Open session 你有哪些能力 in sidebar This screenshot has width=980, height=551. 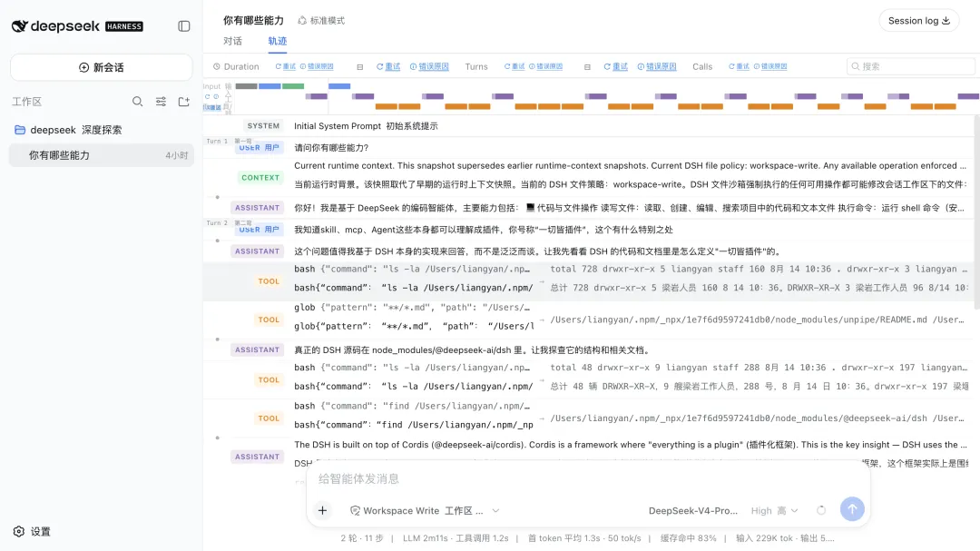[x=102, y=155]
